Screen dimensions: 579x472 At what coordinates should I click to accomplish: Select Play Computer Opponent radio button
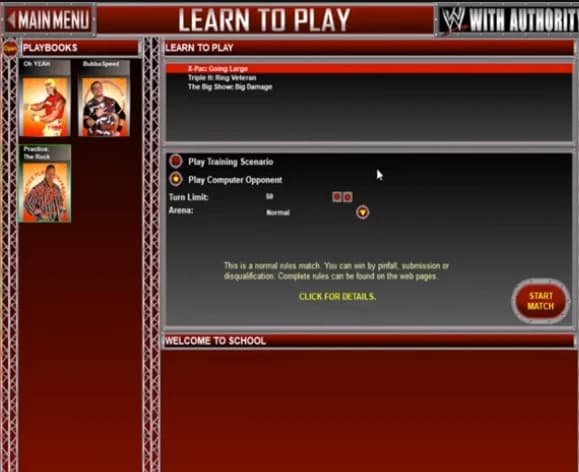[x=176, y=179]
